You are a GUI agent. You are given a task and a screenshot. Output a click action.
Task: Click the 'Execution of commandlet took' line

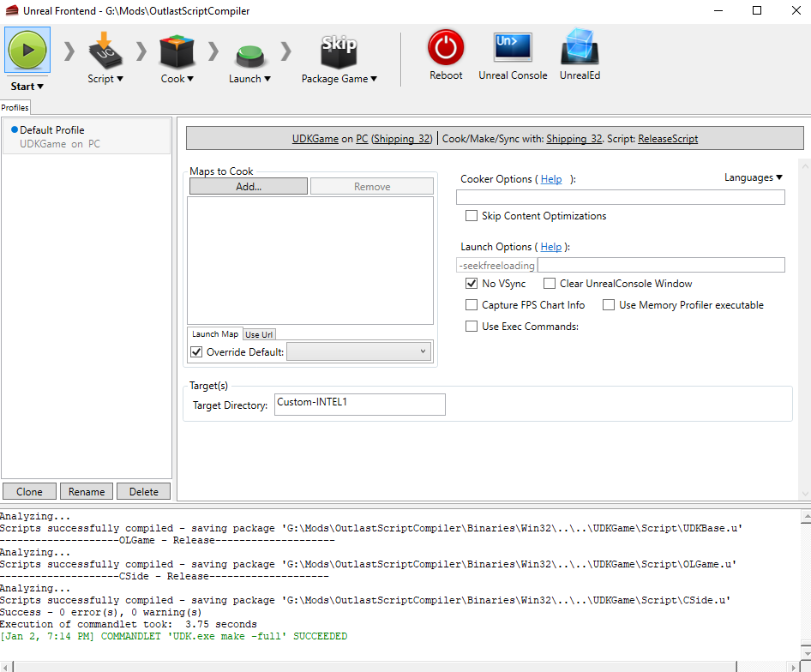tap(129, 624)
